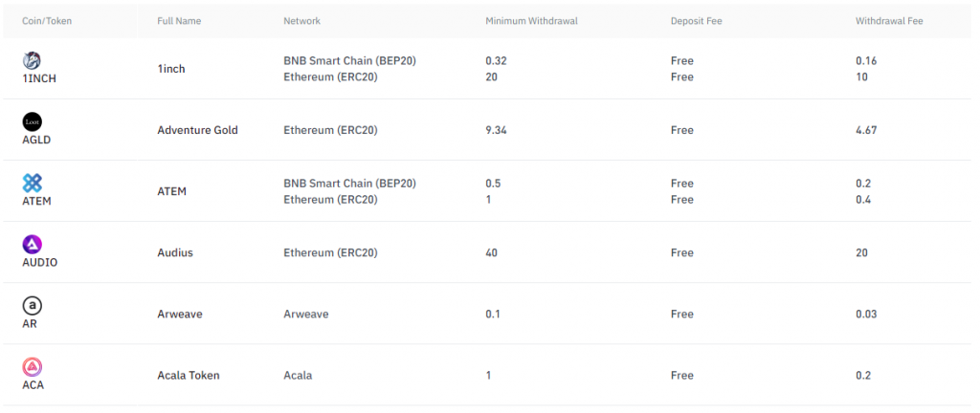Click the Coin/Token column header
Screen dimensions: 980x413
[45, 21]
